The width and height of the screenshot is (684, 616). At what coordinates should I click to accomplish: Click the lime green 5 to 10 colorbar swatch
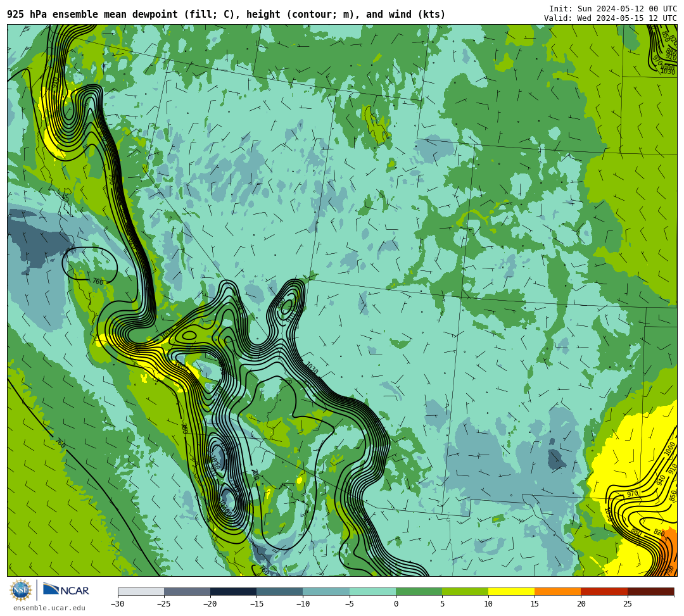(x=465, y=591)
